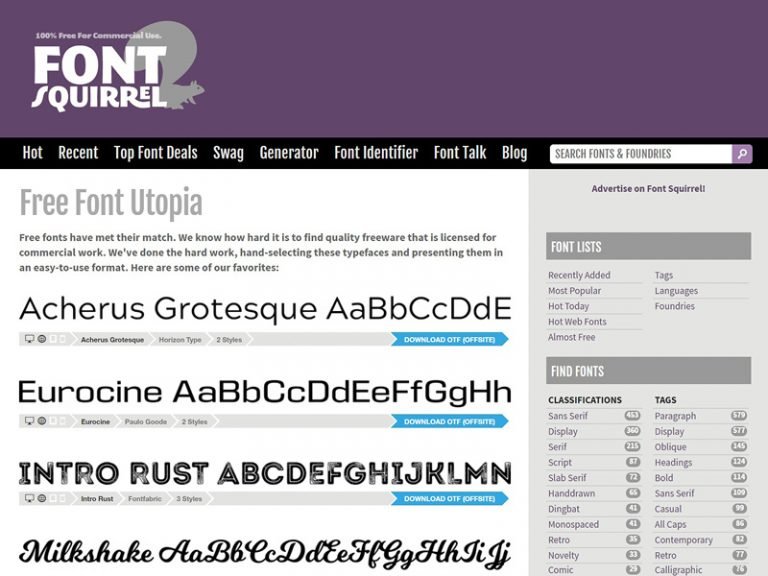The width and height of the screenshot is (768, 576).
Task: Click desktop icon in Intro Rust row
Action: click(x=29, y=498)
